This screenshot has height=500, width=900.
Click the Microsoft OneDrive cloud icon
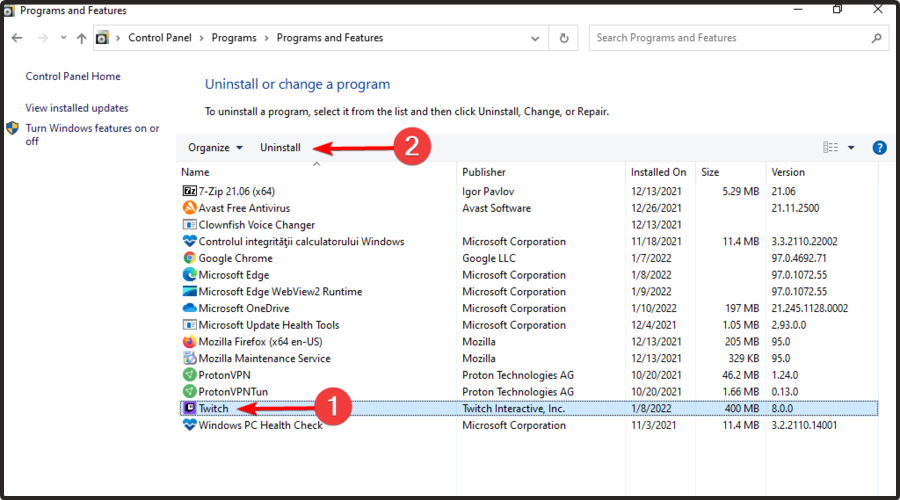click(x=189, y=308)
